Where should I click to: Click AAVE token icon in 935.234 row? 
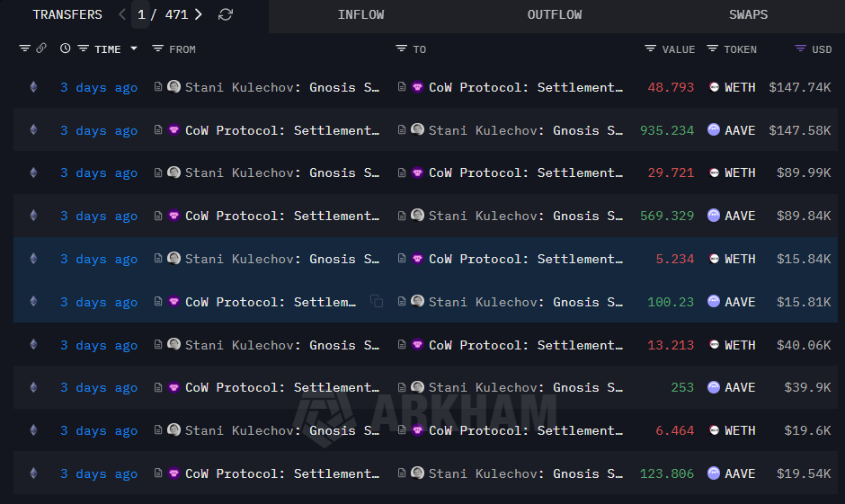pos(714,130)
